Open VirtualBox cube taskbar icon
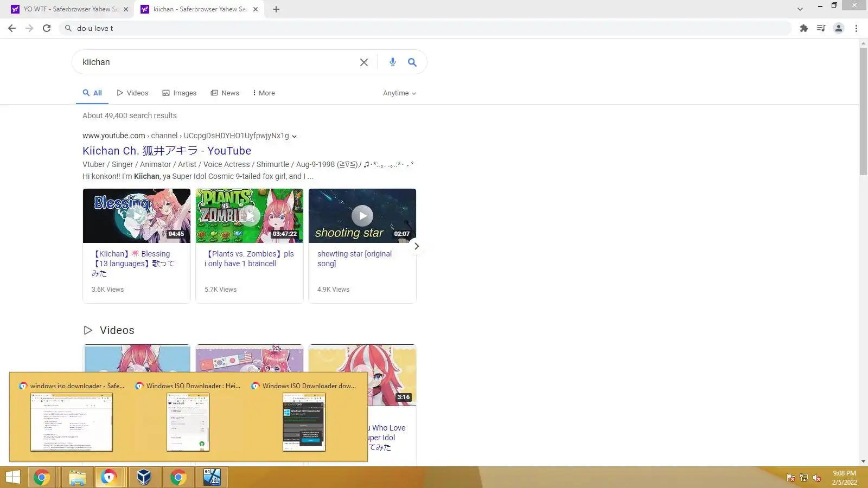The image size is (868, 488). (144, 477)
